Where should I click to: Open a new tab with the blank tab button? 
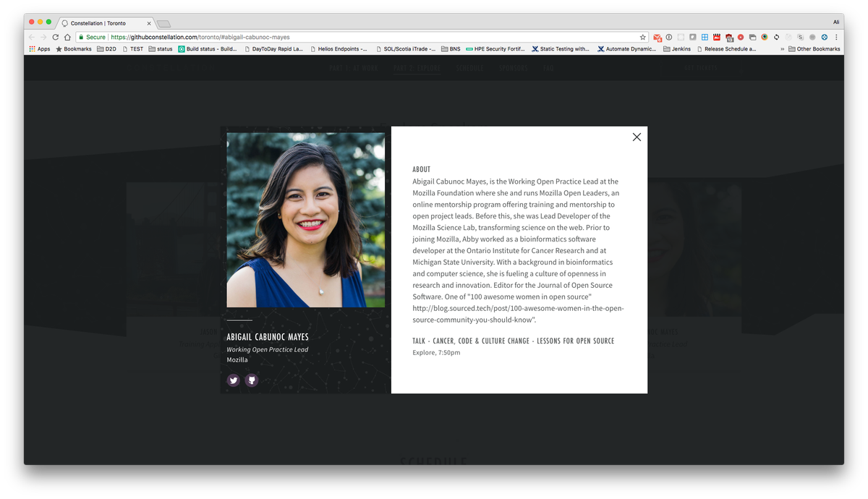164,24
